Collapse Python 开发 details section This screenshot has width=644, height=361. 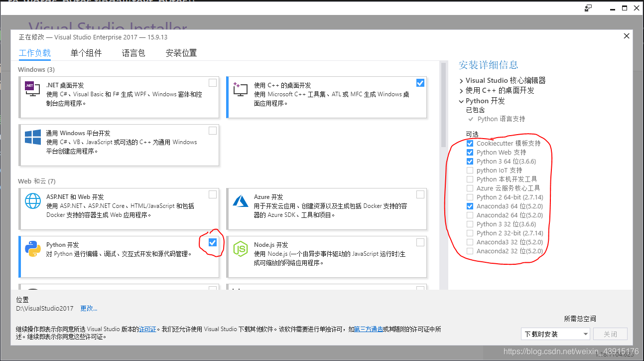[x=461, y=101]
